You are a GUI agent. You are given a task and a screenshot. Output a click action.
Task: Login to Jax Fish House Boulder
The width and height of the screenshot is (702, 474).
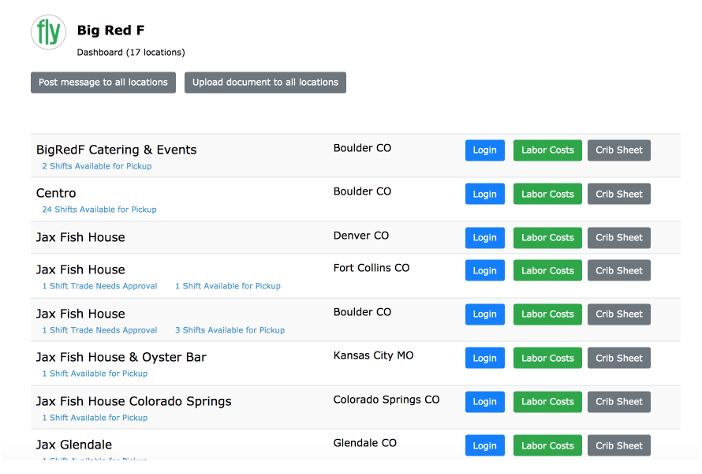click(485, 314)
